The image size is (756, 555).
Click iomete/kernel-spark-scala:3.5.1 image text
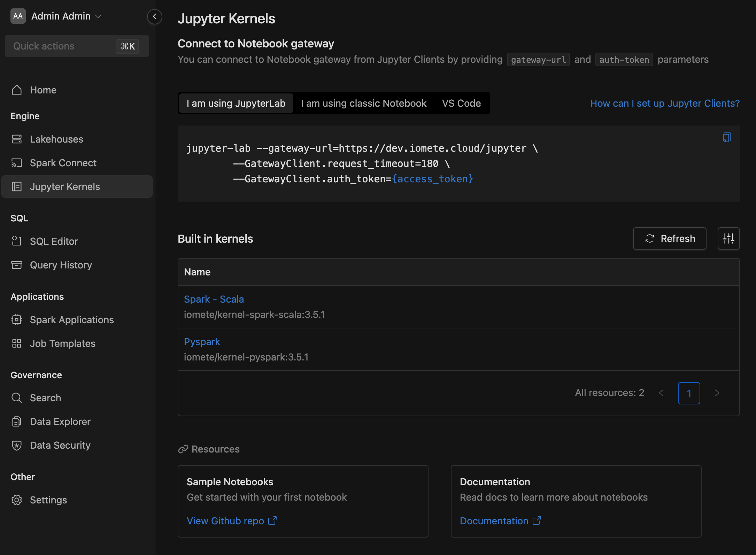(x=254, y=314)
